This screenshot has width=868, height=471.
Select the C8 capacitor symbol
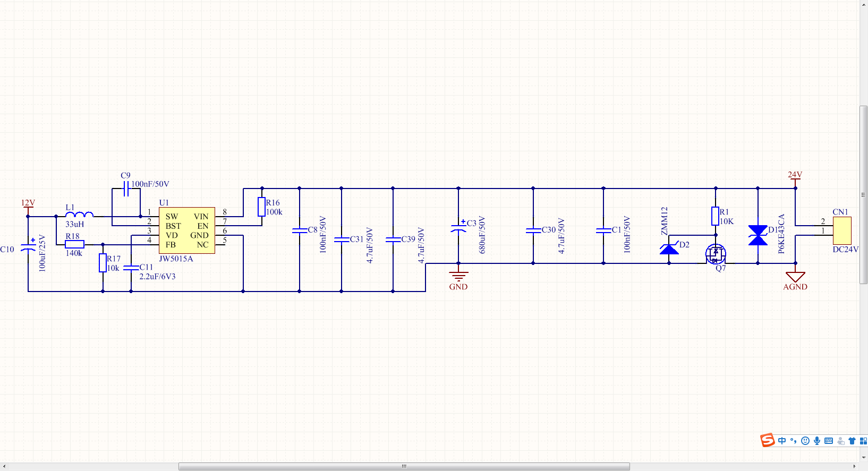click(x=300, y=230)
